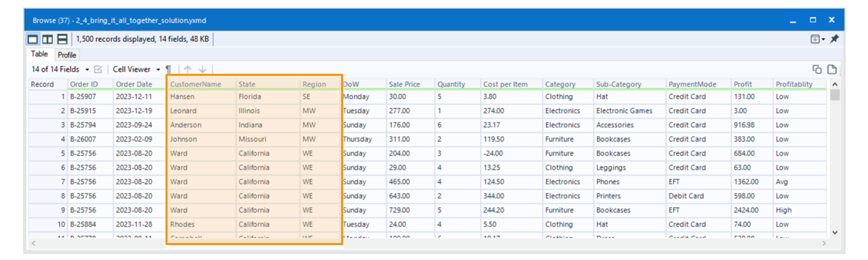The image size is (868, 260).
Task: Go to previous record with up arrow
Action: point(188,69)
